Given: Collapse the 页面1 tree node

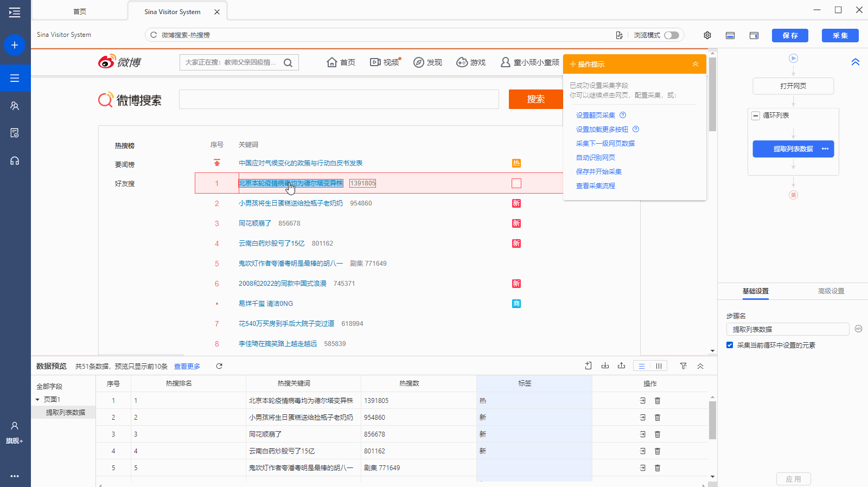Looking at the screenshot, I should (37, 400).
